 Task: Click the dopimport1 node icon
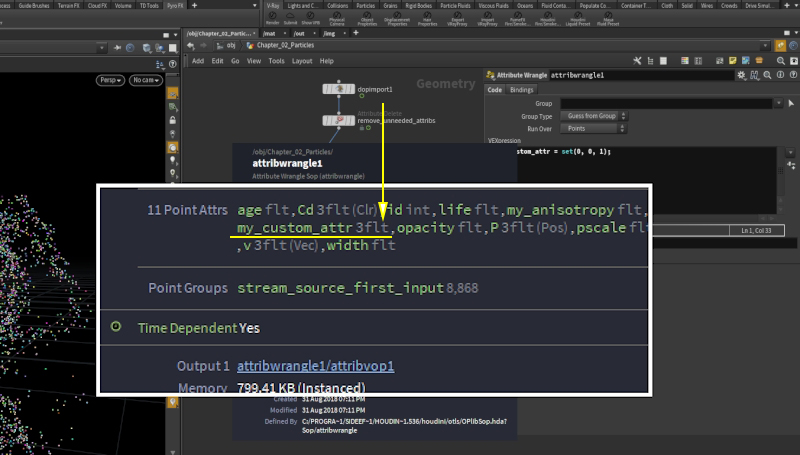pos(339,90)
